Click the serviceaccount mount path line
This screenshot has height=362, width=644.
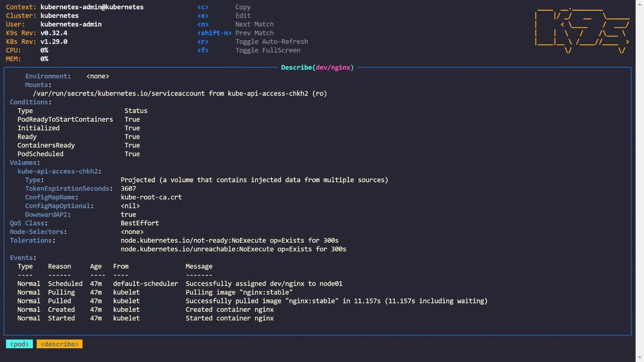[x=180, y=94]
